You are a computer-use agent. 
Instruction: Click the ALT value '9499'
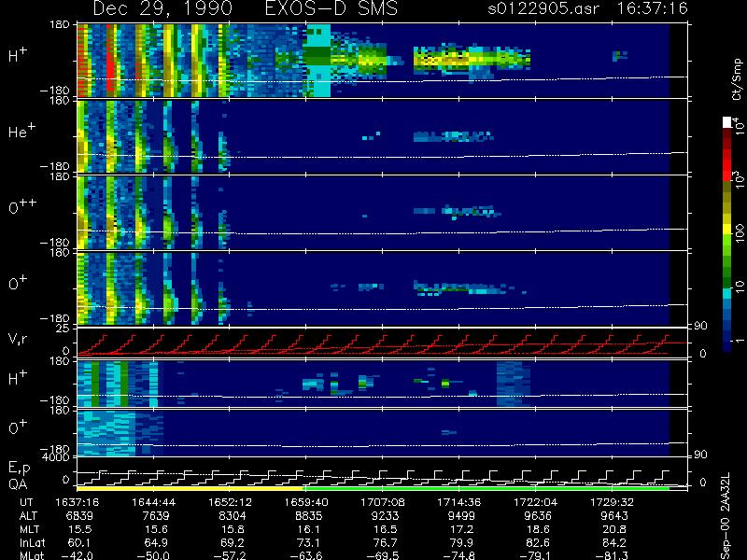point(461,516)
